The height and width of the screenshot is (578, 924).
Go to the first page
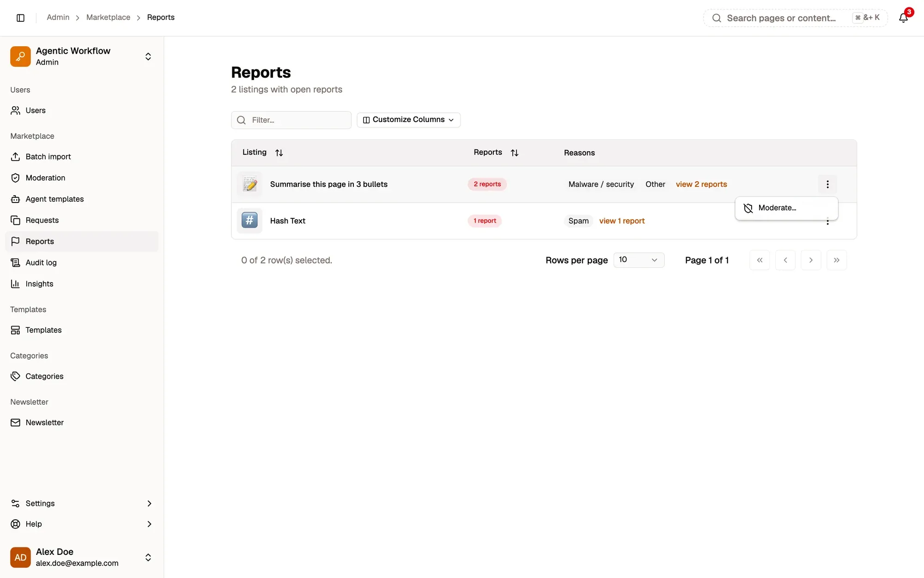pos(760,260)
